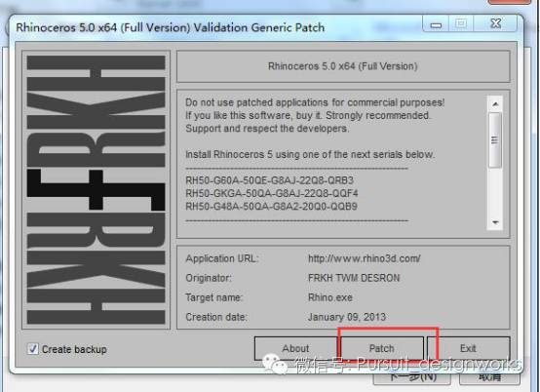Click the Rhinoceros 5.0 x64 header panel
The height and width of the screenshot is (392, 540).
point(343,66)
